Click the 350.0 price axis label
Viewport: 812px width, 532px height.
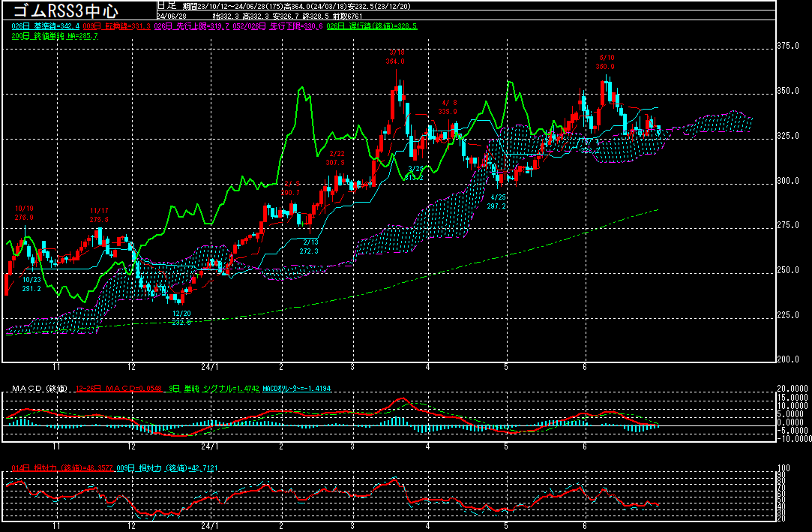point(788,91)
